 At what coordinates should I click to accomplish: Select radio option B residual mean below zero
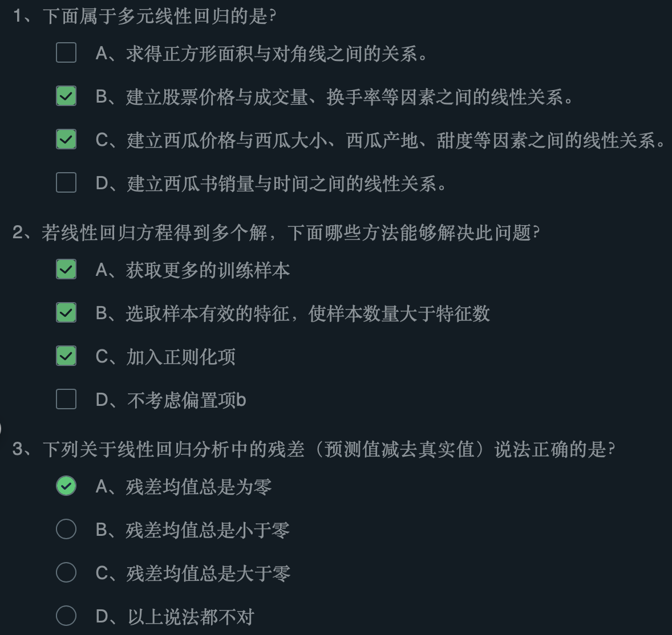pyautogui.click(x=66, y=529)
